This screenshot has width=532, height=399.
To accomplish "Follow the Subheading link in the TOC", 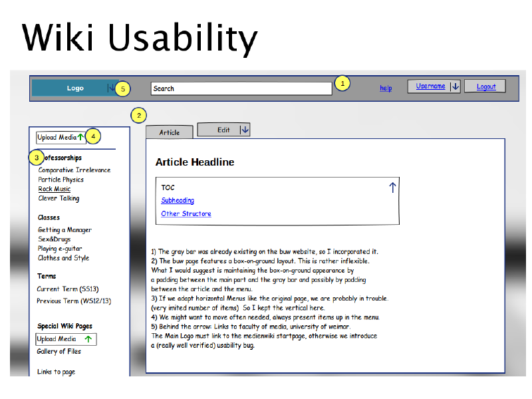I will (x=177, y=200).
